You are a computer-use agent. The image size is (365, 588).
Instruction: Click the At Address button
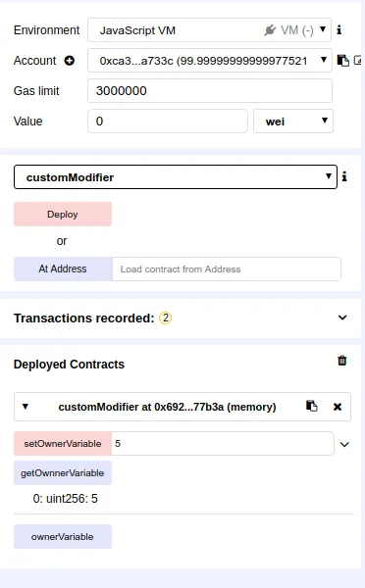point(63,269)
